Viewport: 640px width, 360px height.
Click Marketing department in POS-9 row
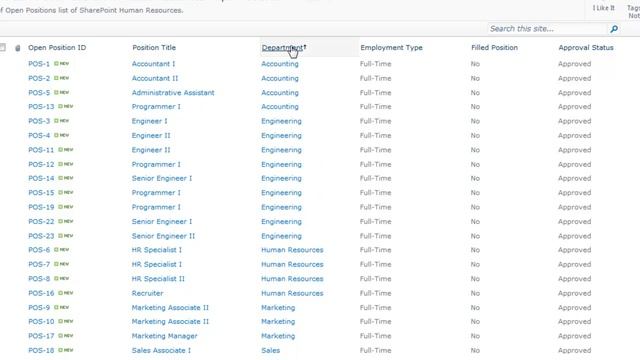point(278,308)
